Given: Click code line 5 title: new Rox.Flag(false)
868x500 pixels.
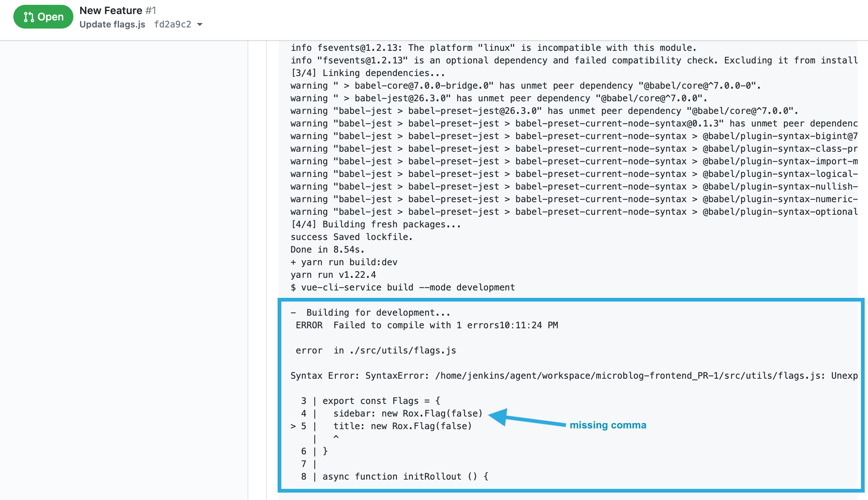Looking at the screenshot, I should [x=402, y=426].
